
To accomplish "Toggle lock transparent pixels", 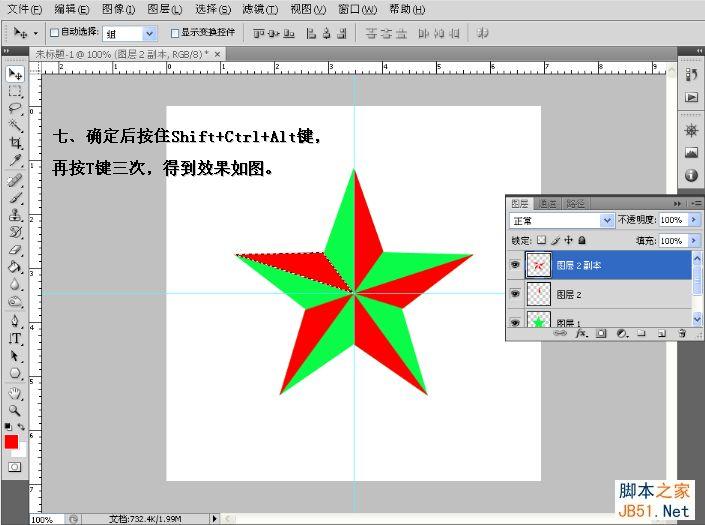I will click(541, 240).
